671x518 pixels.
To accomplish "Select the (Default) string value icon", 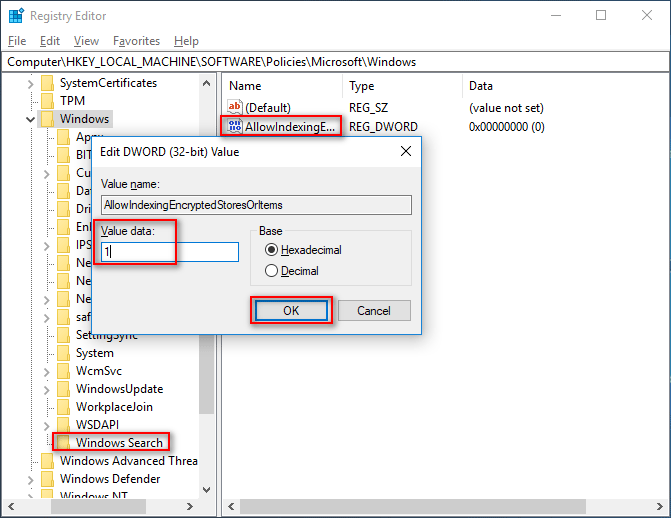I will [x=235, y=107].
